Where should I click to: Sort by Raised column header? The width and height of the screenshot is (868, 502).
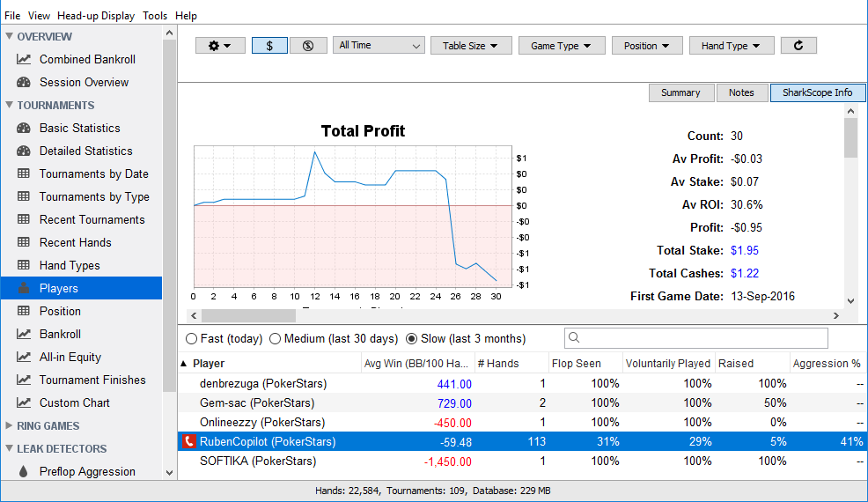[752, 364]
